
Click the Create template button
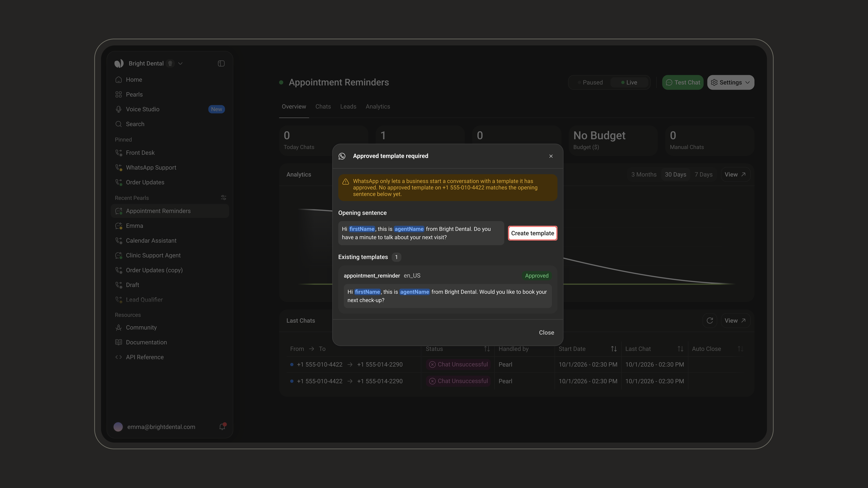532,233
